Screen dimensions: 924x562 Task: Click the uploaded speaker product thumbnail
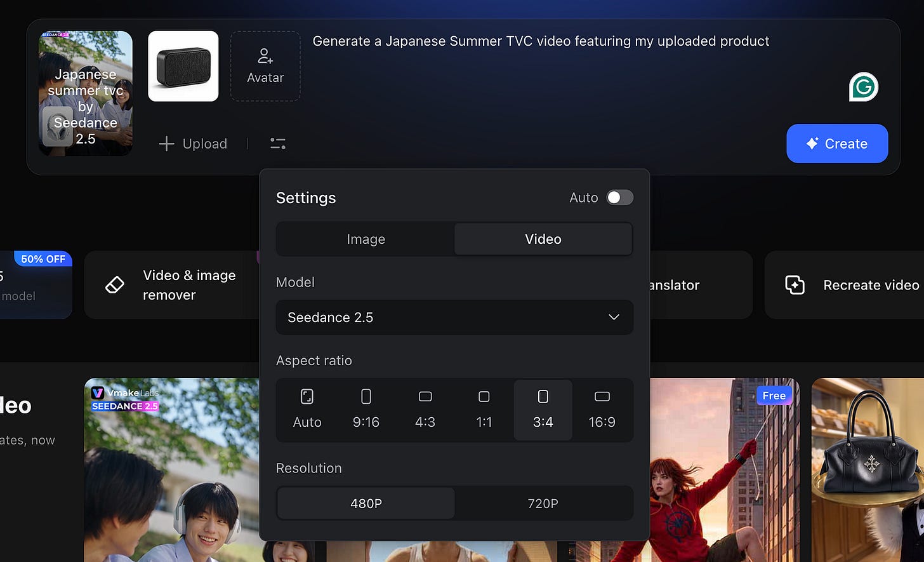point(183,66)
